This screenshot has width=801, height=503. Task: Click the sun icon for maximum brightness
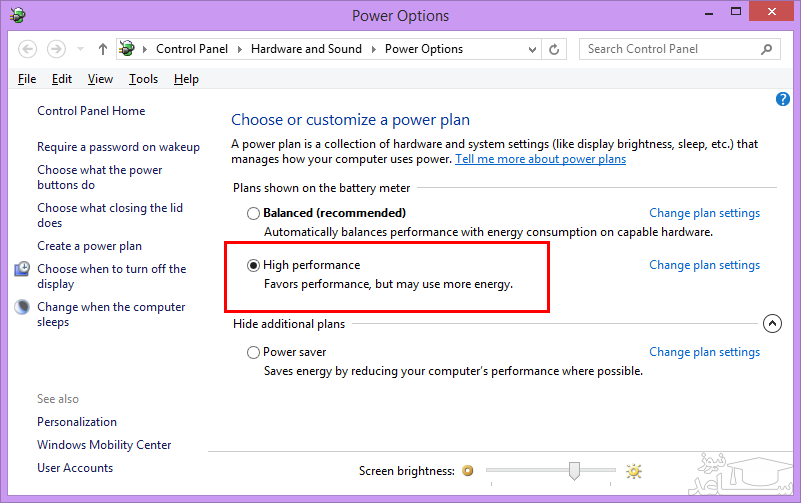[633, 471]
